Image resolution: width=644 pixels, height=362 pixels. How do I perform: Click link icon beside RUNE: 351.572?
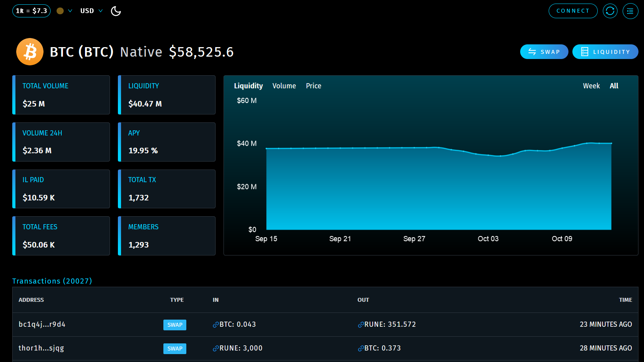360,325
